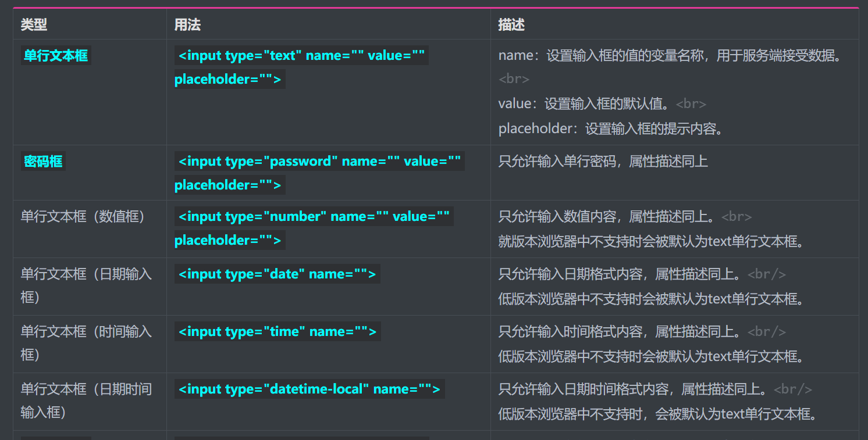This screenshot has height=440, width=868.
Task: Click the 单行文本框（日期输入框）cell
Action: coord(87,285)
